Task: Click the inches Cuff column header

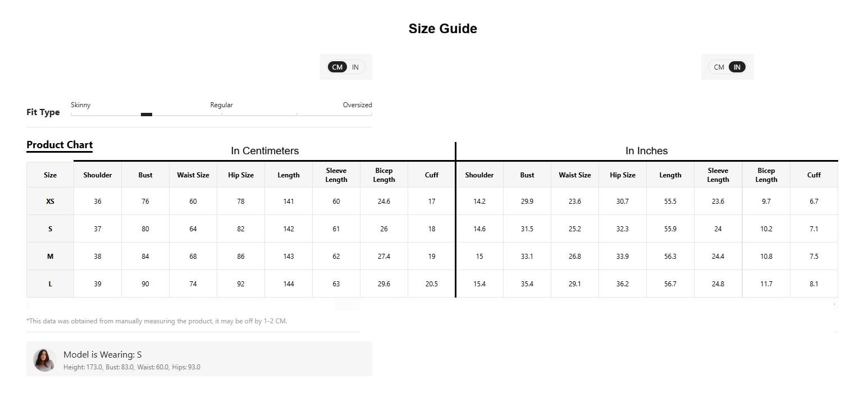Action: (x=814, y=175)
